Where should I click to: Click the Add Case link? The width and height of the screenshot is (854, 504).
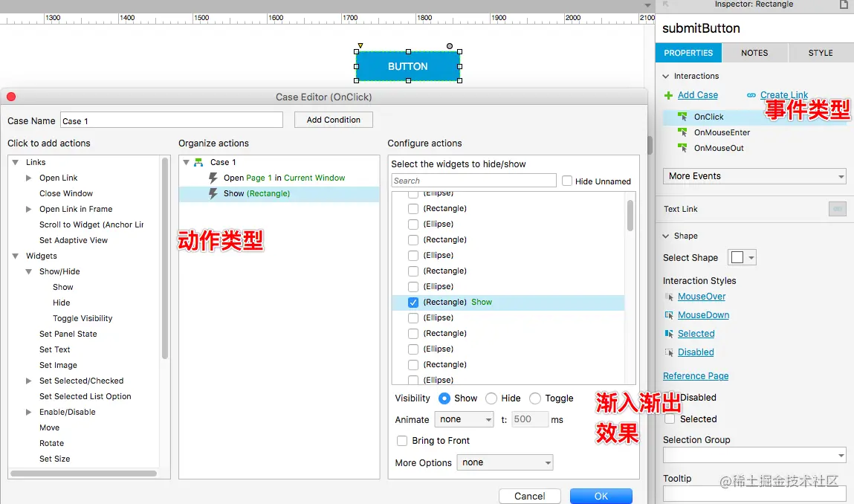tap(698, 95)
